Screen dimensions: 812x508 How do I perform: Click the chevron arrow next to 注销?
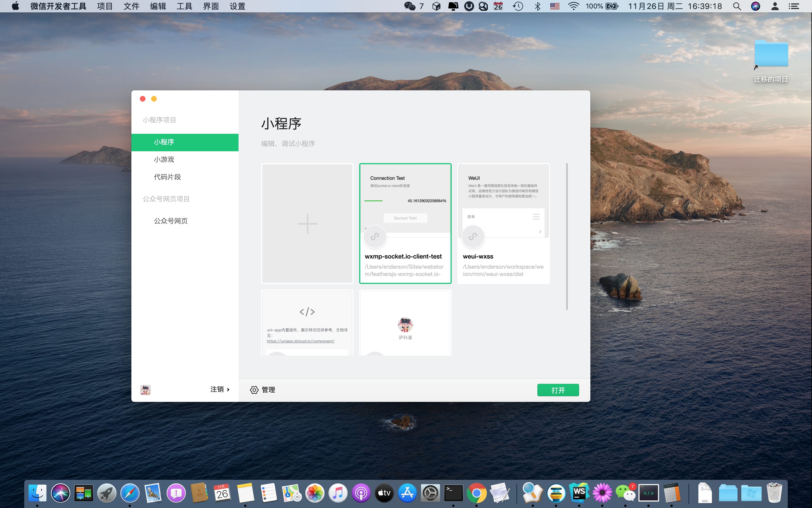pos(228,390)
